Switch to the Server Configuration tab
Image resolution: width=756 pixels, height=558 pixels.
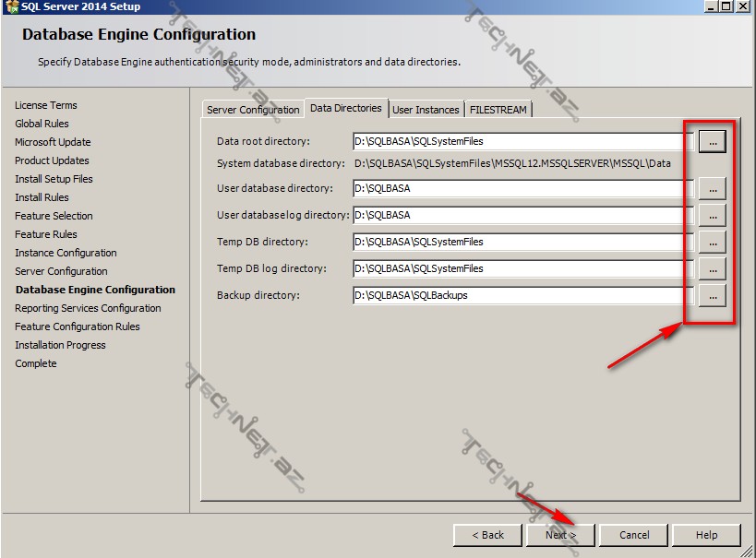click(253, 110)
